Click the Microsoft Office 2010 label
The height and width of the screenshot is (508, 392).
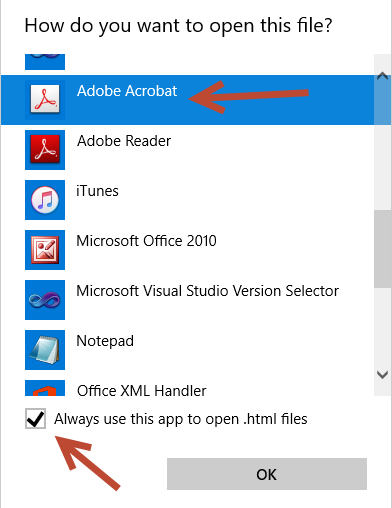coord(146,241)
